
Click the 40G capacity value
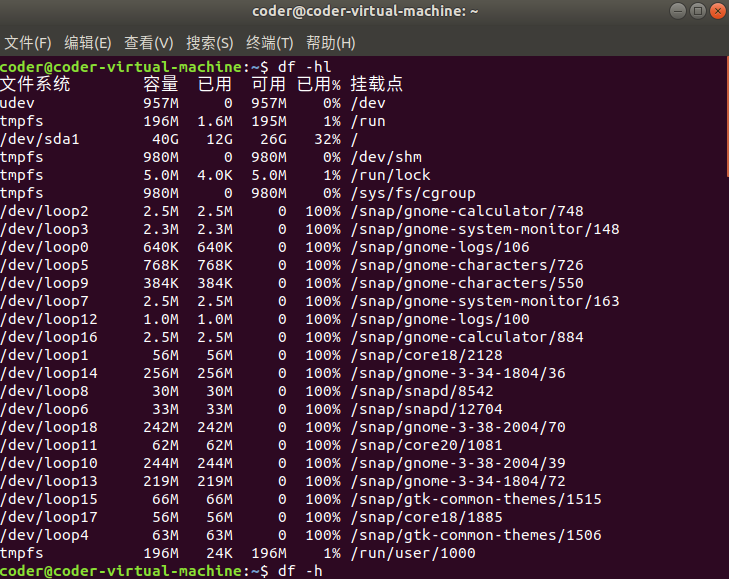[166, 139]
